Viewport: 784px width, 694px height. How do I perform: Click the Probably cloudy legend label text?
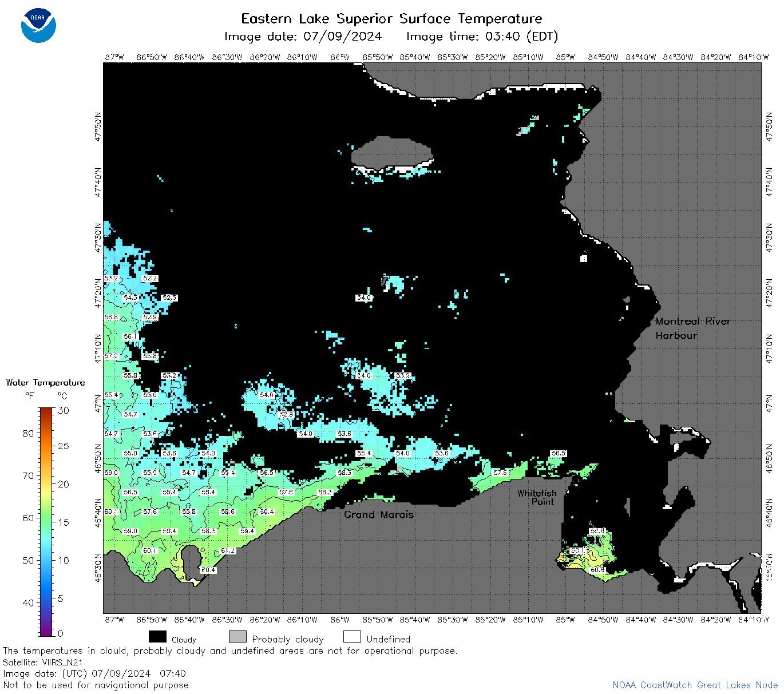tap(288, 639)
